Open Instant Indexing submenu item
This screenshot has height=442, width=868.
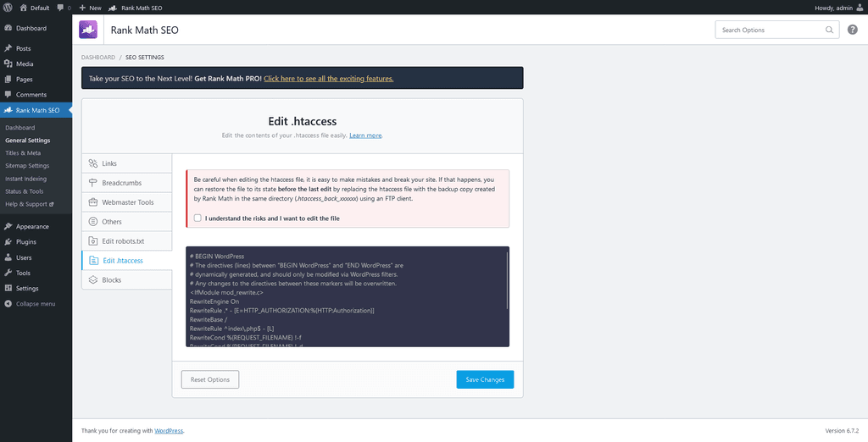pos(25,179)
